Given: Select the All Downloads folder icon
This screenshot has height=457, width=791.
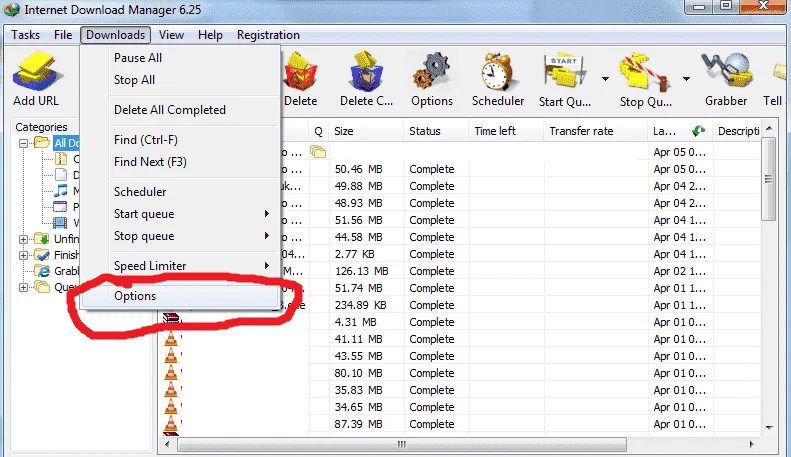Looking at the screenshot, I should pyautogui.click(x=42, y=143).
